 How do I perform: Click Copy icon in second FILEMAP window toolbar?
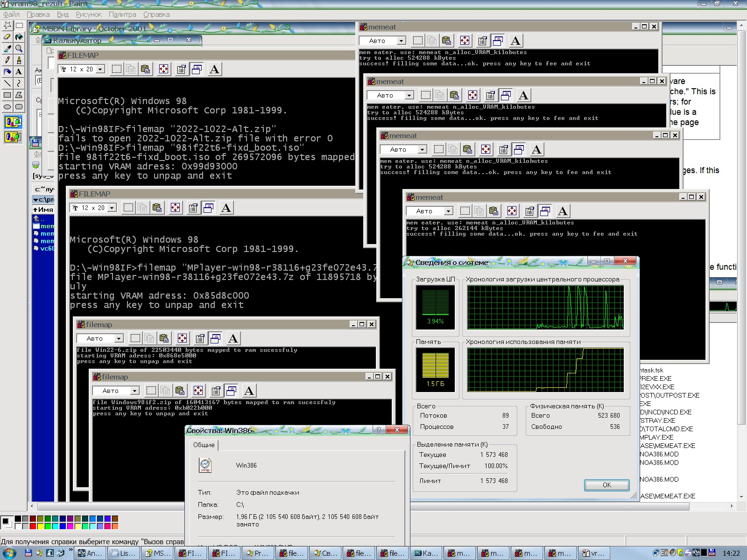point(142,208)
